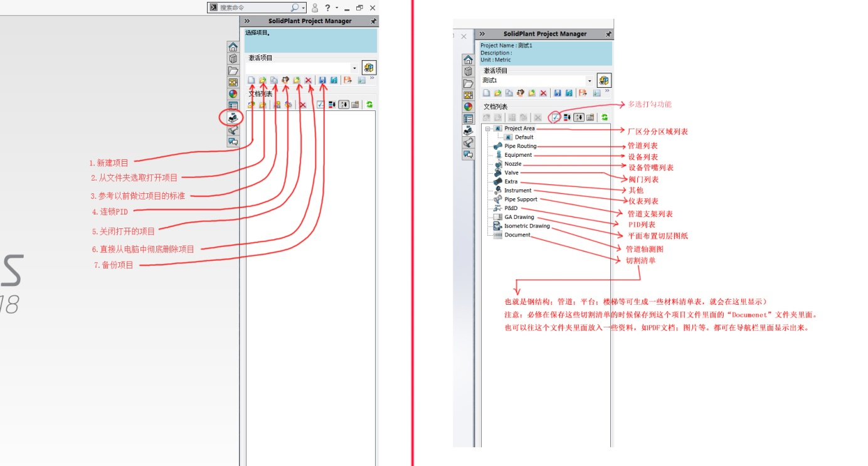The image size is (868, 466).
Task: Pin the 选择项目 SolidPlant Project Manager panel
Action: pyautogui.click(x=373, y=21)
